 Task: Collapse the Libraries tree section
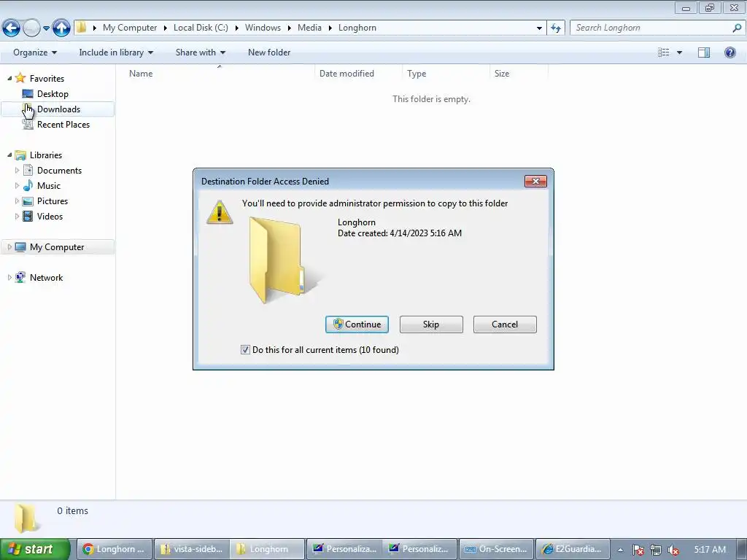click(x=9, y=155)
